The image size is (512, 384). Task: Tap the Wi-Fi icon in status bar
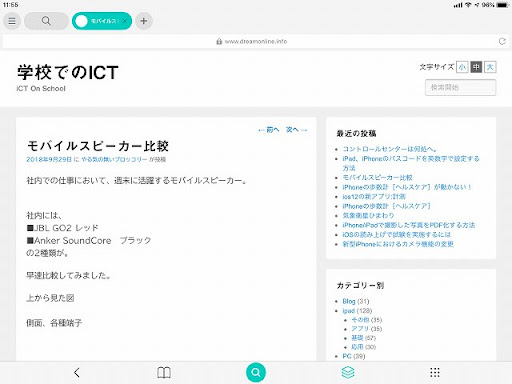[468, 5]
